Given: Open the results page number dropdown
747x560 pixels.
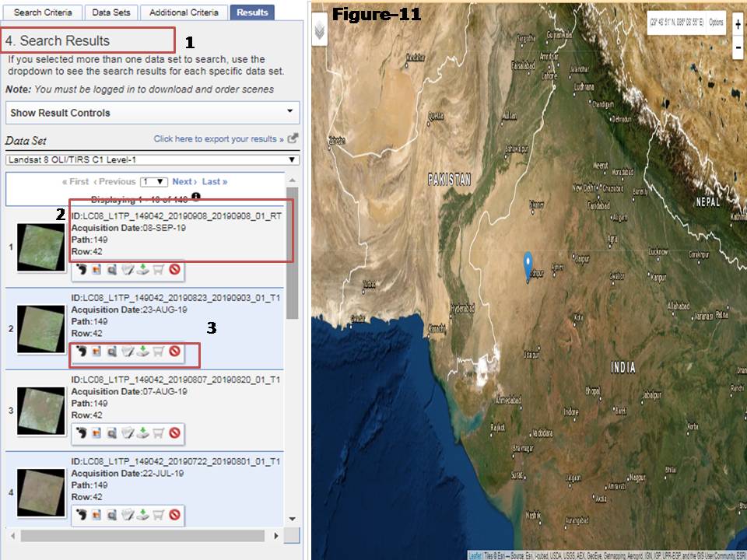Looking at the screenshot, I should 154,181.
